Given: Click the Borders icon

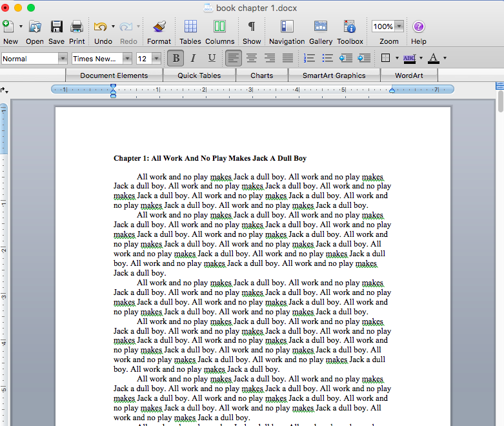Looking at the screenshot, I should point(385,58).
